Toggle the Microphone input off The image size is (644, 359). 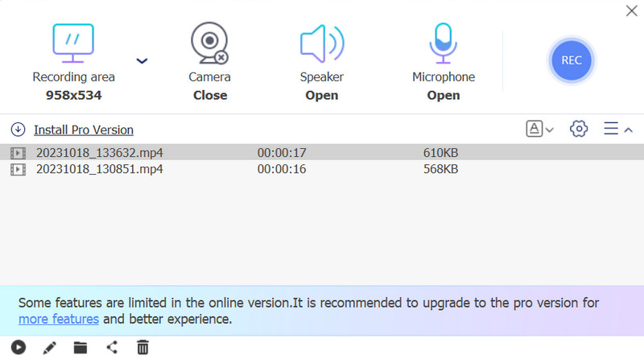[x=444, y=43]
